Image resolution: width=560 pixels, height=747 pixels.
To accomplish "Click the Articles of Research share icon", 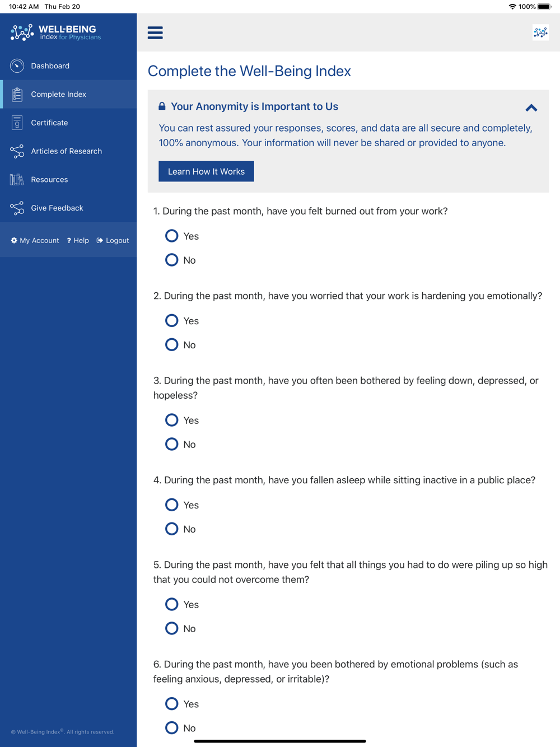I will tap(17, 151).
